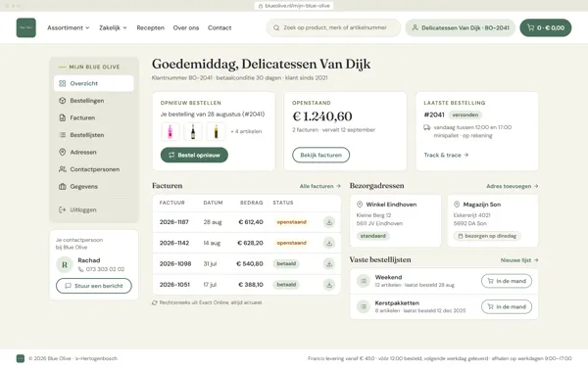Screen dimensions: 588x368
Task: Click the Magazijn Son location pin icon
Action: pyautogui.click(x=457, y=205)
